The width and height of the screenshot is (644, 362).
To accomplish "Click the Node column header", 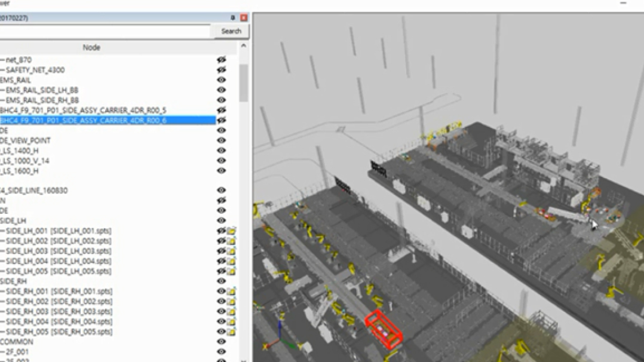I will coord(91,47).
